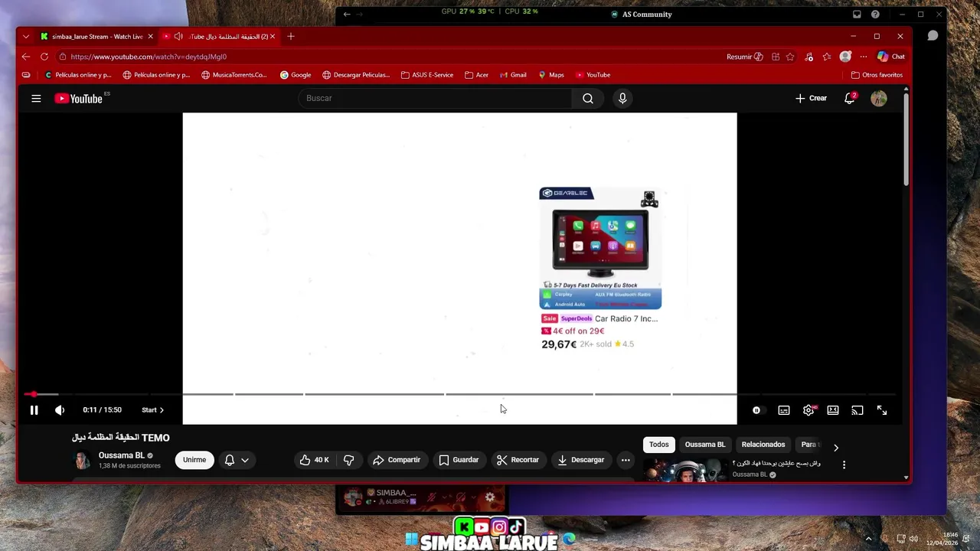Toggle subtitles in the video player
Viewport: 980px width, 551px height.
point(784,410)
